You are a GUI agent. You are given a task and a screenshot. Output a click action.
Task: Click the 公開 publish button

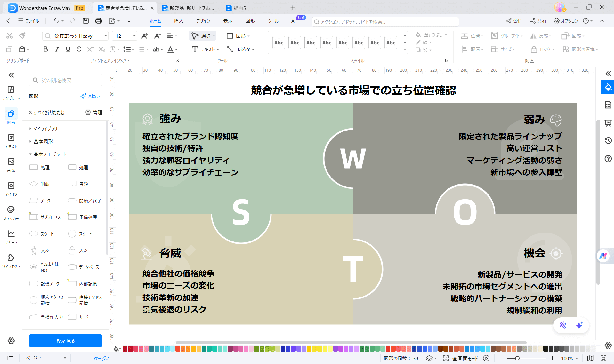[514, 21]
